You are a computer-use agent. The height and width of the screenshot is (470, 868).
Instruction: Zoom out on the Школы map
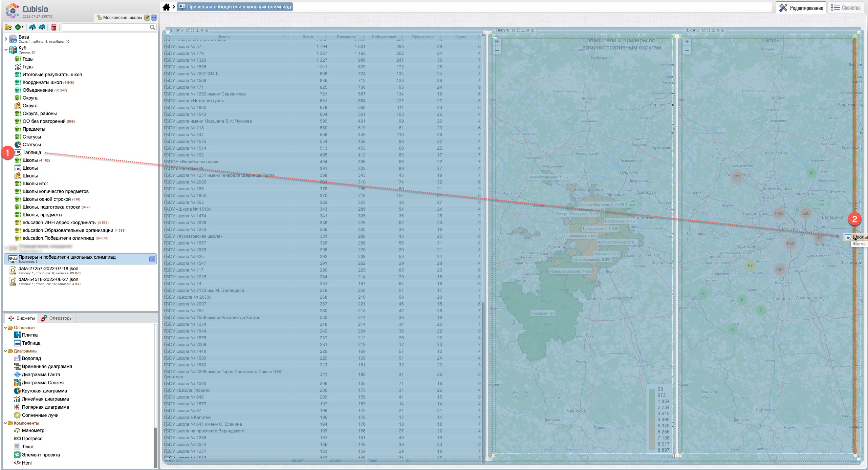(x=687, y=50)
